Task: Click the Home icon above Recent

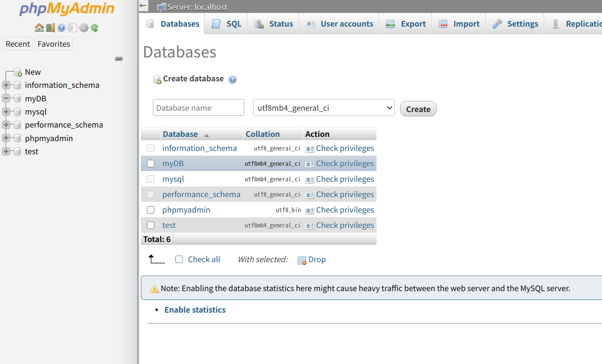Action: (39, 28)
